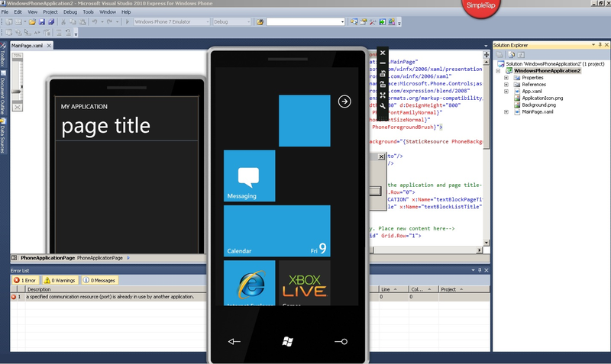Open the Find combo box dropdown arrow
The width and height of the screenshot is (611, 364).
click(342, 22)
